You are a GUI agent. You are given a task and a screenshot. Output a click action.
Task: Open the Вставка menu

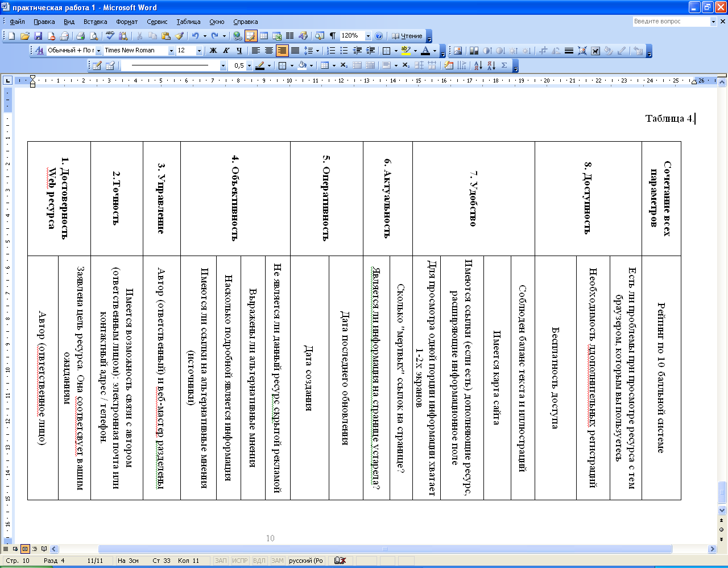click(95, 22)
